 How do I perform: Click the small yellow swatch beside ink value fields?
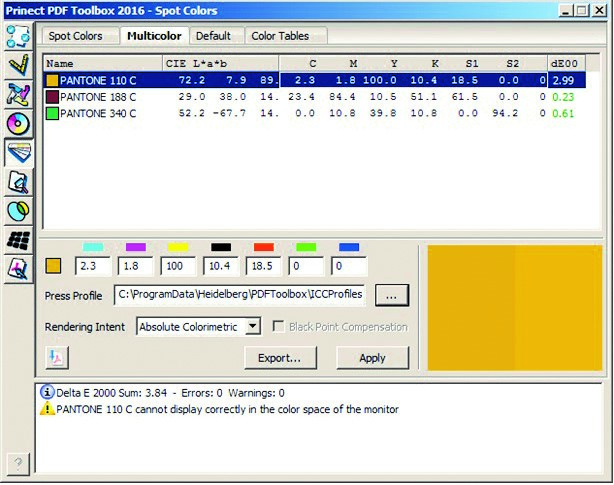[53, 266]
